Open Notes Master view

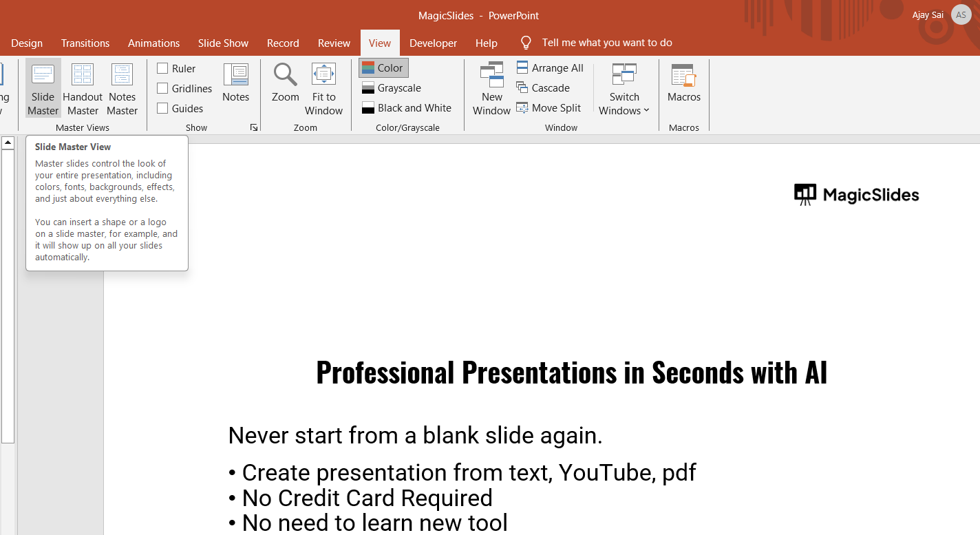(x=122, y=88)
